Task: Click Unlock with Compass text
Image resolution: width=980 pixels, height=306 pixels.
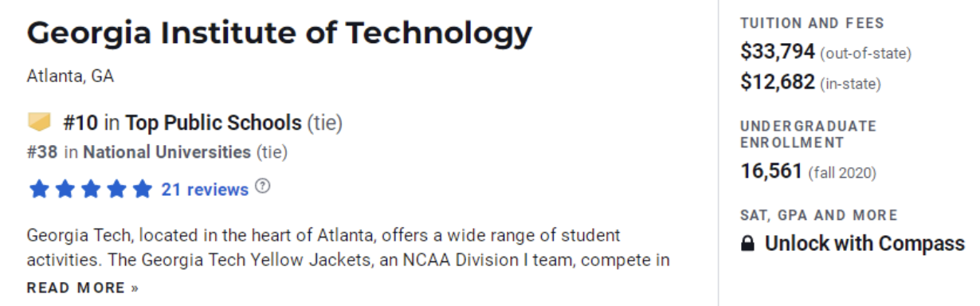Action: pyautogui.click(x=864, y=244)
